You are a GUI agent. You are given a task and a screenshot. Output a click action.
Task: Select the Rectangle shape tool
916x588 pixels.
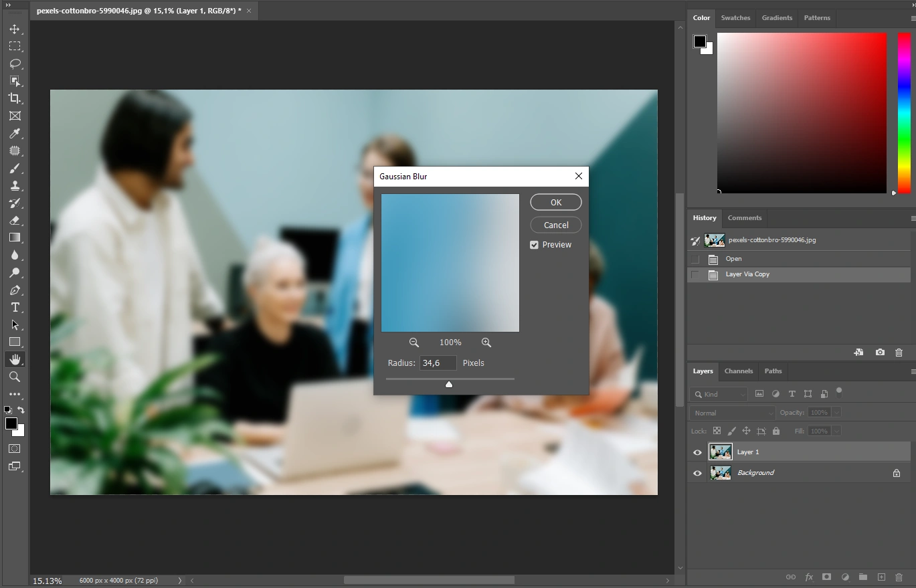[x=15, y=342]
